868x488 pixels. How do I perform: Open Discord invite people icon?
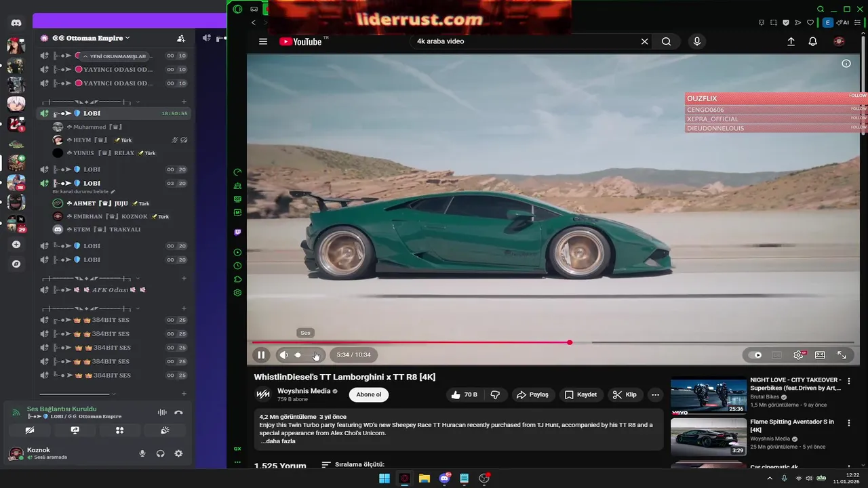pos(180,39)
